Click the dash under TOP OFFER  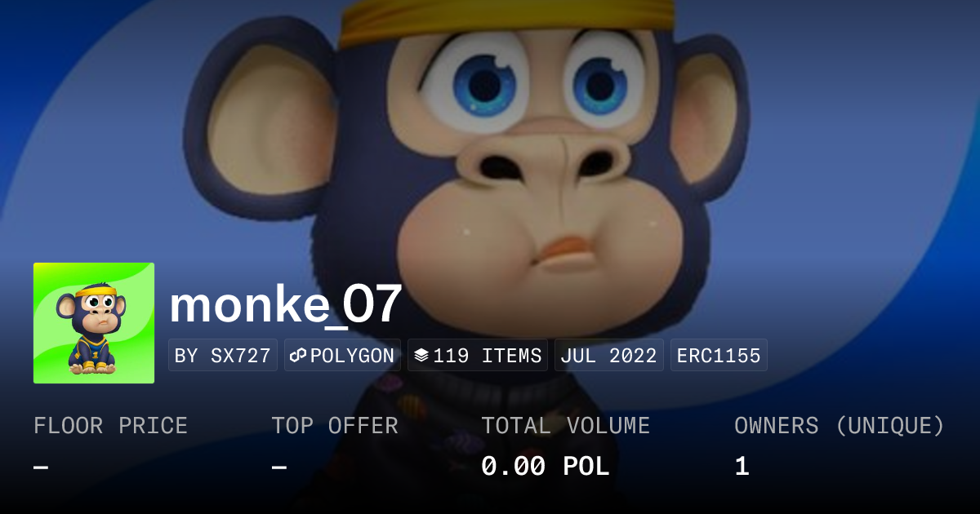(x=279, y=467)
